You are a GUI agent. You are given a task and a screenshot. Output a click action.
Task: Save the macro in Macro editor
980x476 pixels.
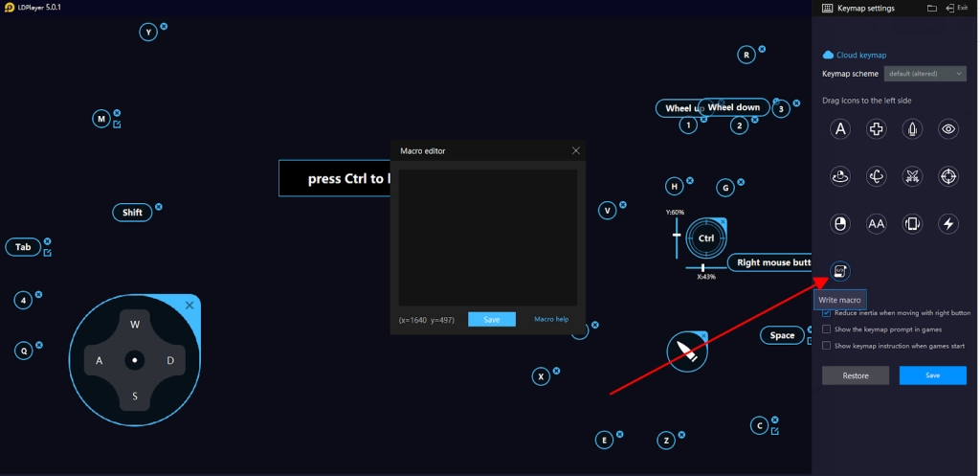pos(491,320)
